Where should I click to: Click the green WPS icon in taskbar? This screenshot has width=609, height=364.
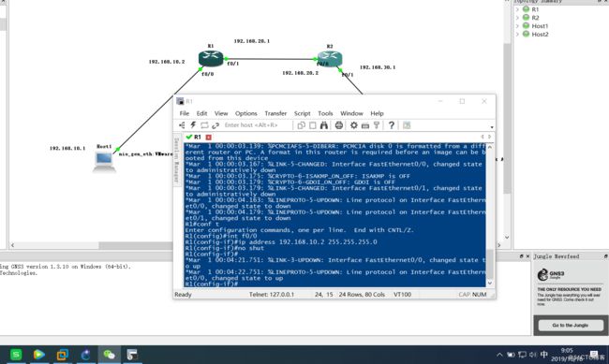(16, 355)
